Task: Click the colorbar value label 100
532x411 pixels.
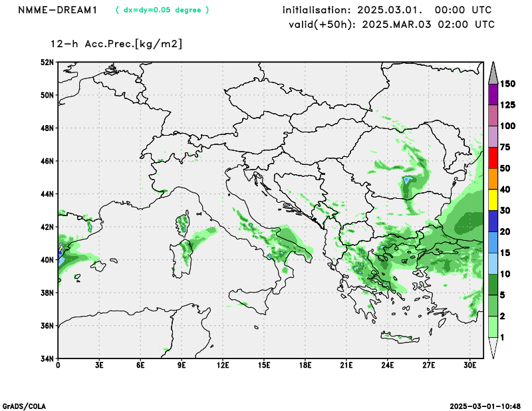Action: click(508, 126)
